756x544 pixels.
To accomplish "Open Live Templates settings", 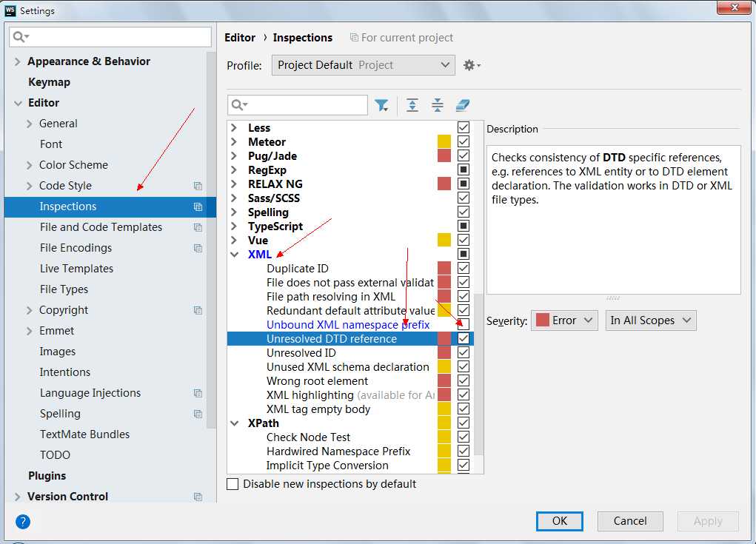I will [76, 269].
